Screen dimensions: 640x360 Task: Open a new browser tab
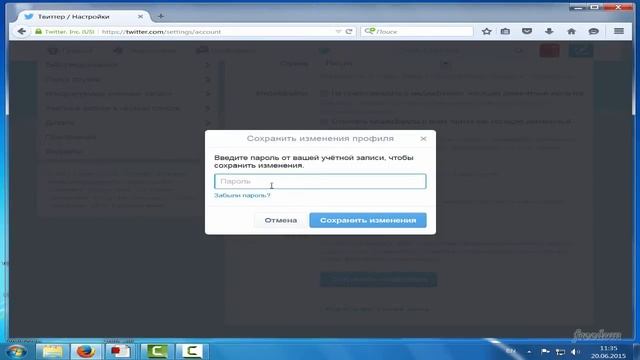[161, 16]
